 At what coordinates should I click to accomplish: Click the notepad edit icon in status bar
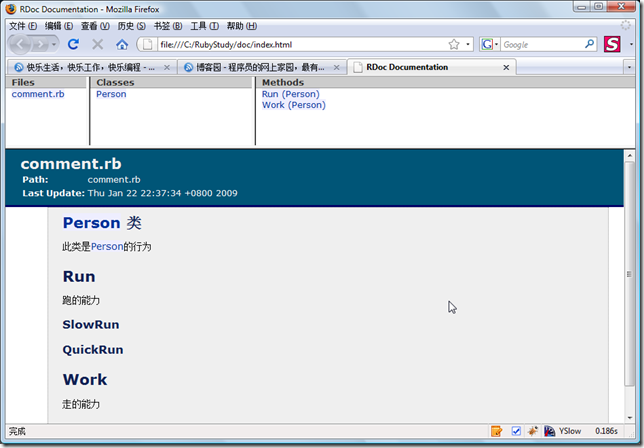[x=497, y=431]
